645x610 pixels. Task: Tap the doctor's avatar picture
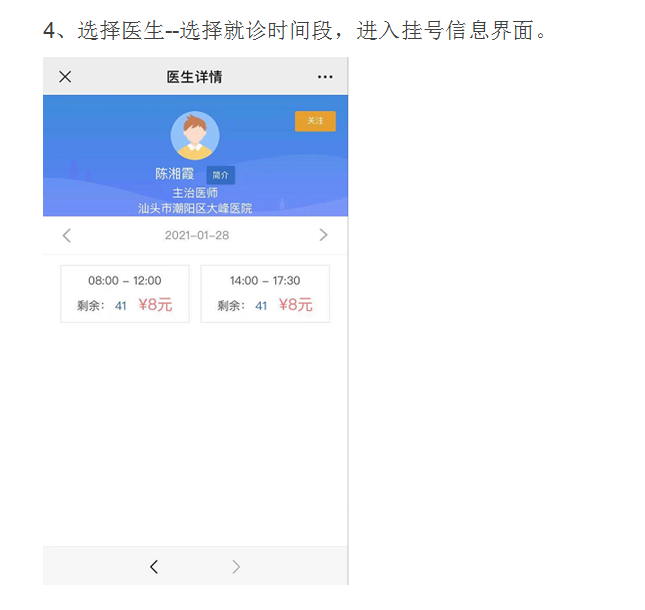pyautogui.click(x=195, y=136)
